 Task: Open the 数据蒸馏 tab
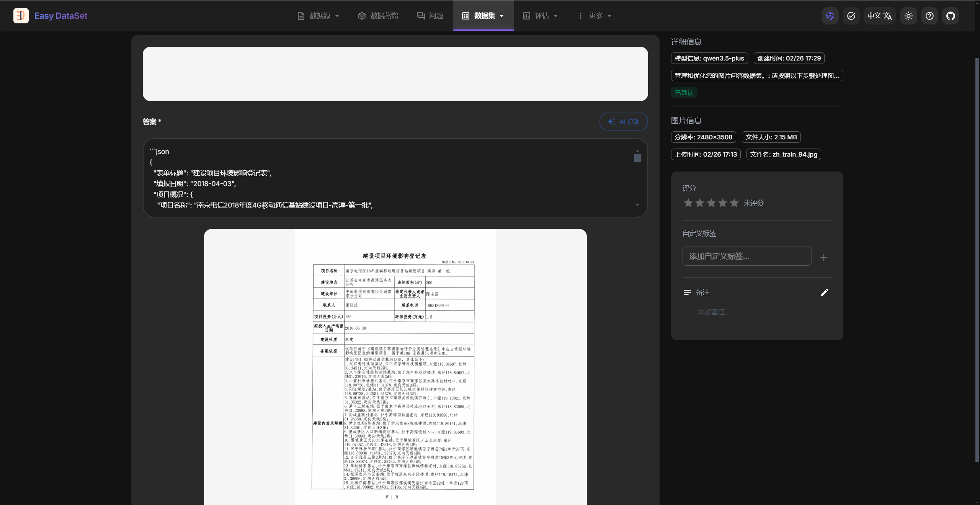click(x=378, y=16)
